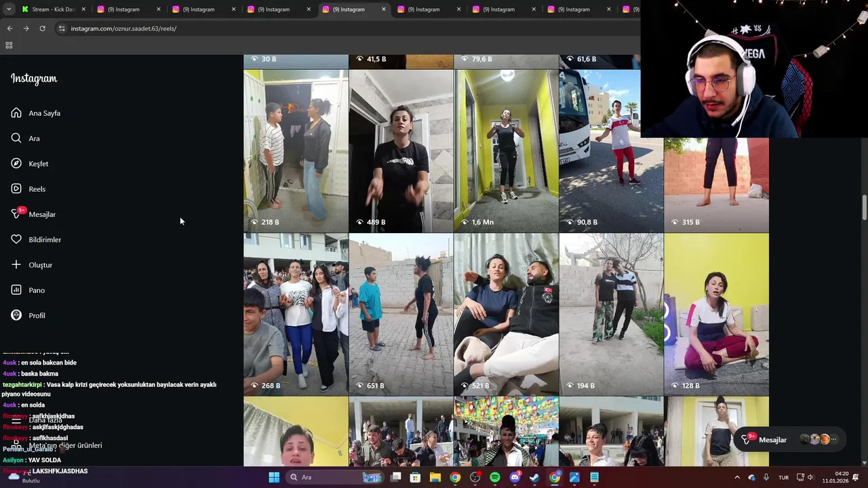Open Bildirimler heart icon
Screen dimensions: 868x488
16,239
